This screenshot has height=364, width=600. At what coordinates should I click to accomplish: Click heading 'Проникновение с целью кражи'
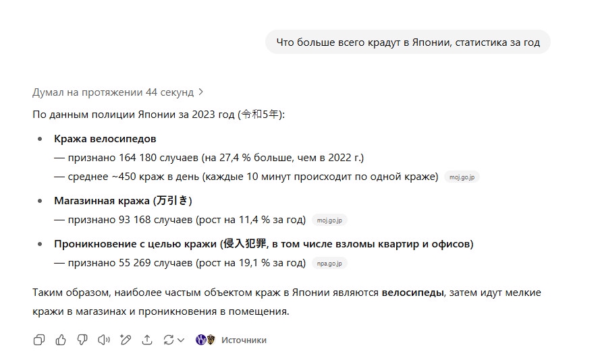(136, 244)
